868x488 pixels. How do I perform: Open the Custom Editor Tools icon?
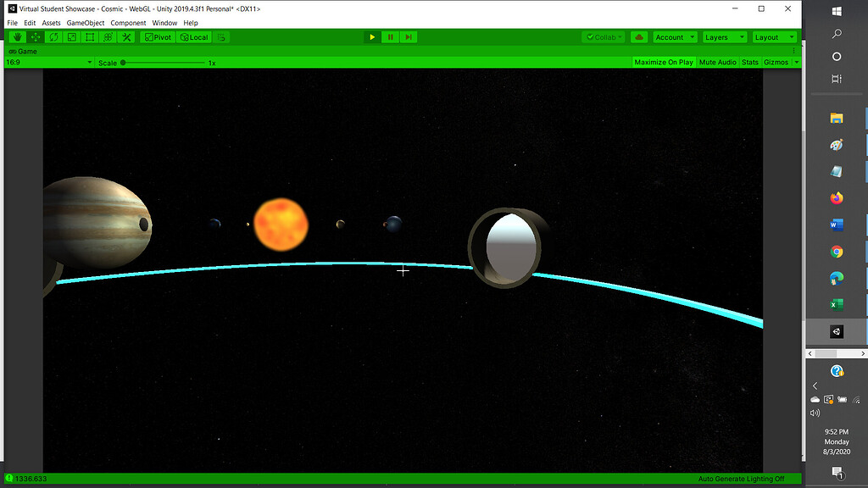(x=125, y=36)
